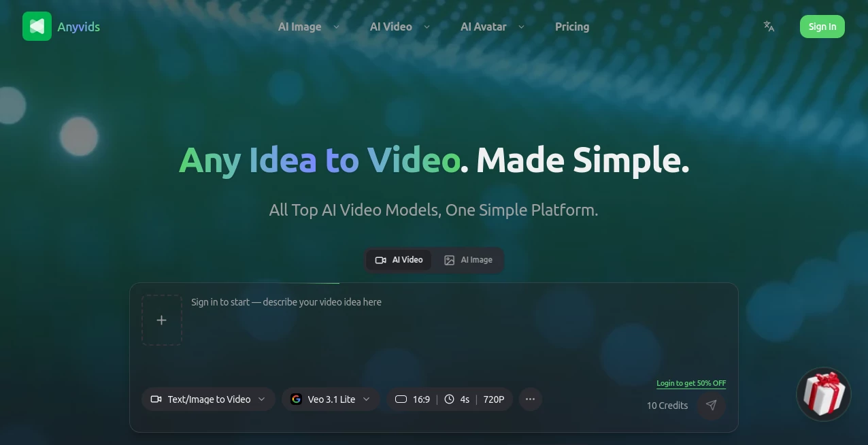868x445 pixels.
Task: Add an image with the plus box
Action: pos(162,320)
